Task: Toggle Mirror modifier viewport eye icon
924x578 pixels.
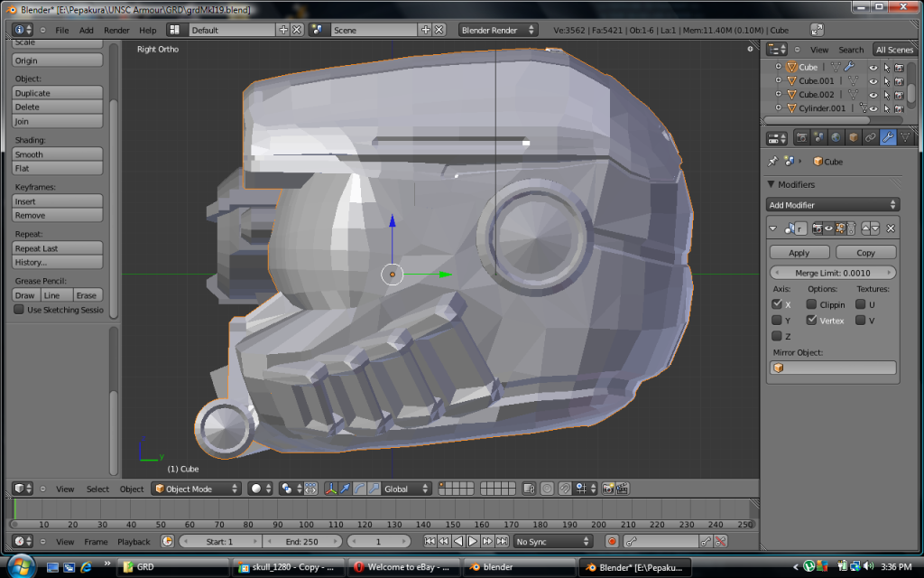Action: 828,228
